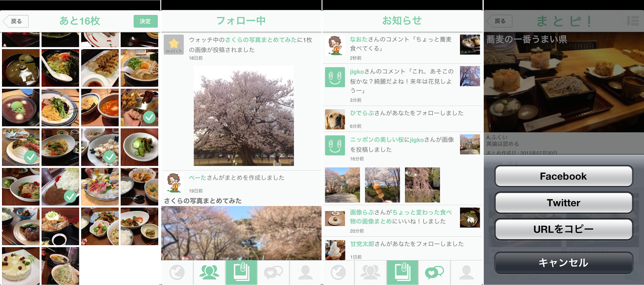
Task: Tap 画像らぶ's dessert plate avatar
Action: 335,218
